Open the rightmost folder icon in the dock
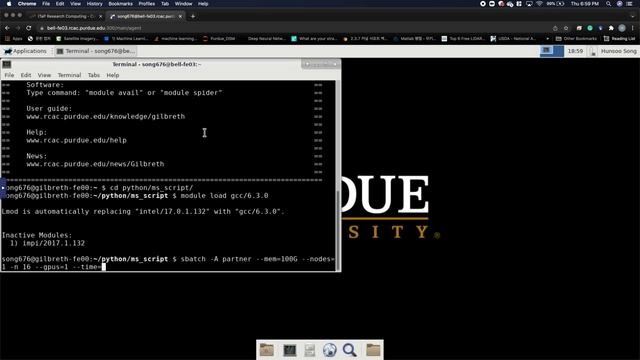This screenshot has width=640, height=360. [373, 350]
